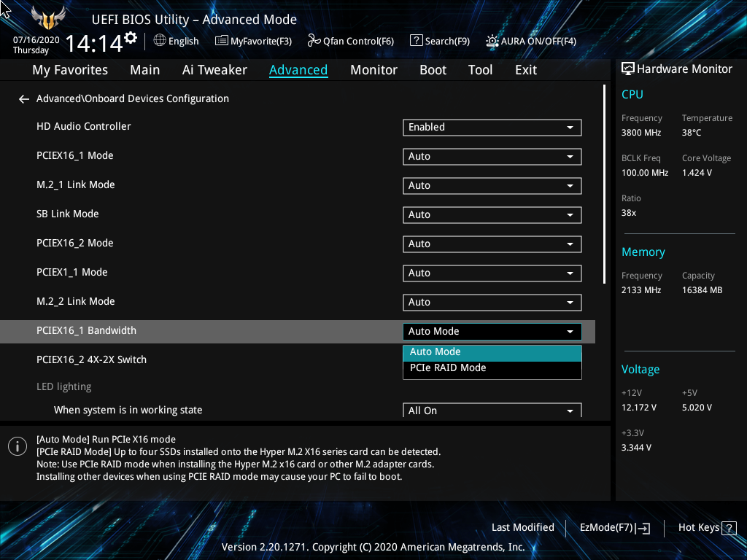This screenshot has height=560, width=747.
Task: Select PCIEX16_2 4X-2X Switch row
Action: [x=298, y=360]
